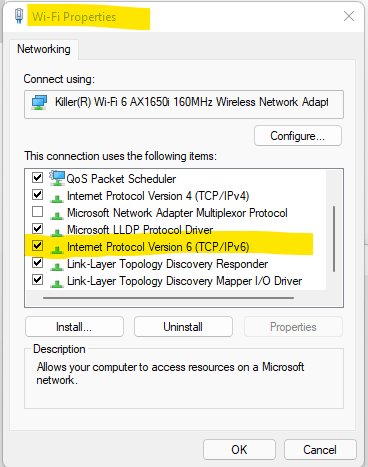The image size is (368, 467).
Task: Click 'This connection uses the following items:' label
Action: tap(120, 156)
